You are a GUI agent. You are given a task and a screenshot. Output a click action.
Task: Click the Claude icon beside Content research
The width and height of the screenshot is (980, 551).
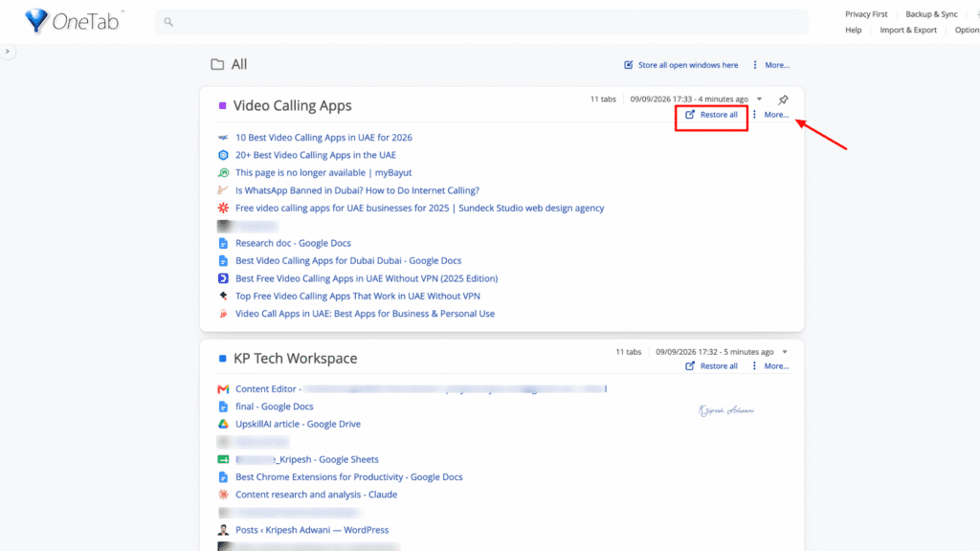pos(223,495)
